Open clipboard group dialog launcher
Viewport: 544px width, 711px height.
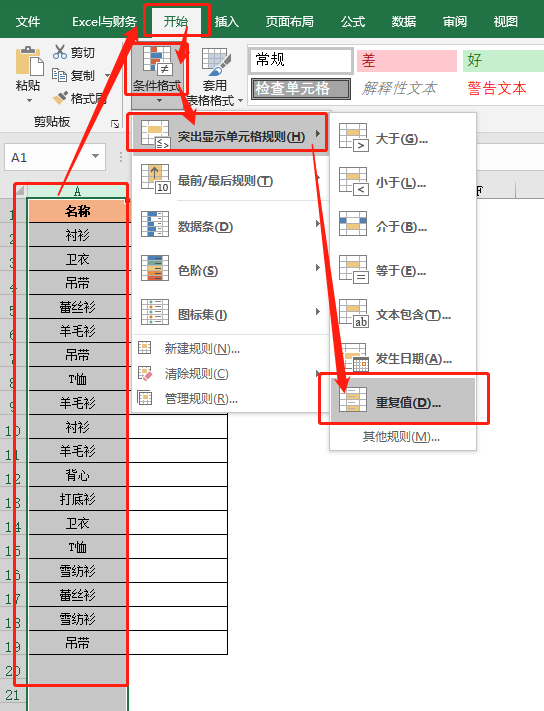pyautogui.click(x=115, y=123)
